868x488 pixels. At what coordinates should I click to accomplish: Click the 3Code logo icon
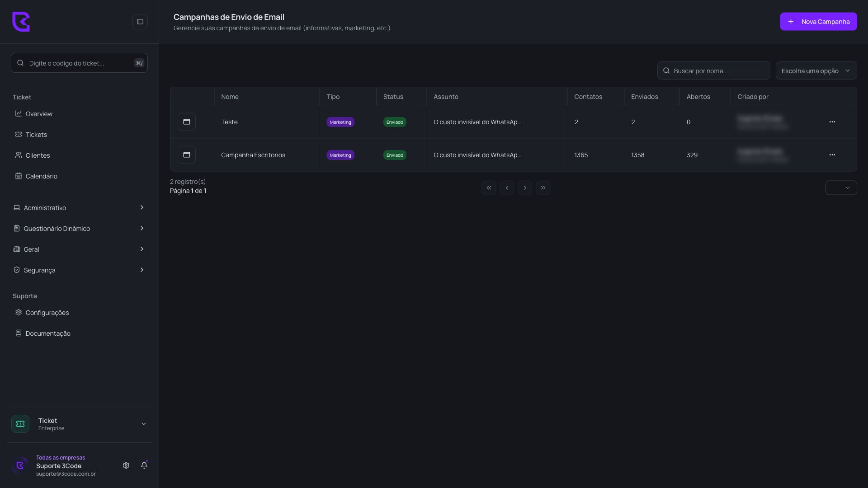click(x=21, y=22)
